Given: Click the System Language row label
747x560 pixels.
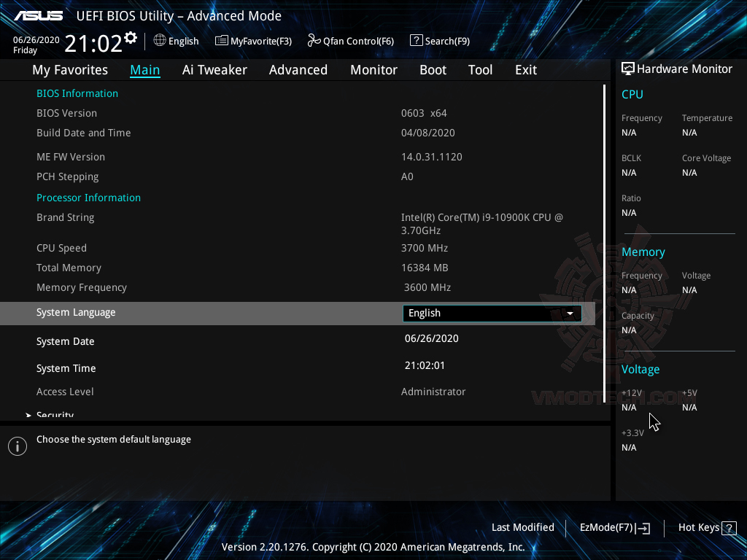Looking at the screenshot, I should 76,313.
